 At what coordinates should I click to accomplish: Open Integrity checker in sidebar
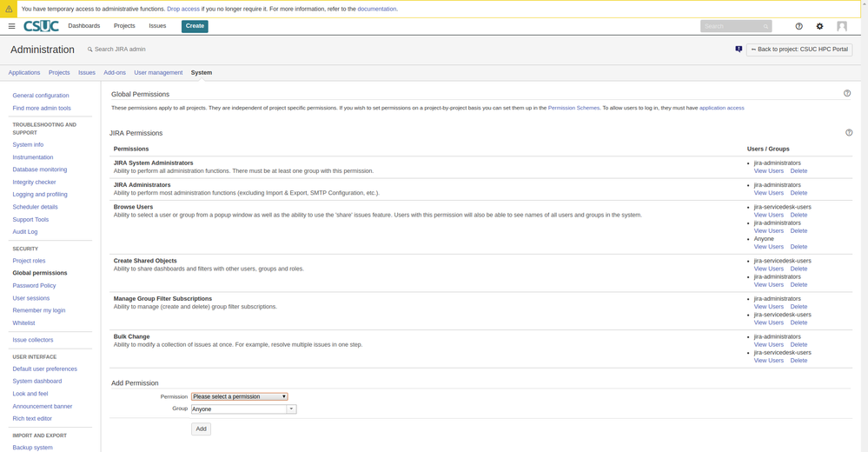[x=35, y=183]
